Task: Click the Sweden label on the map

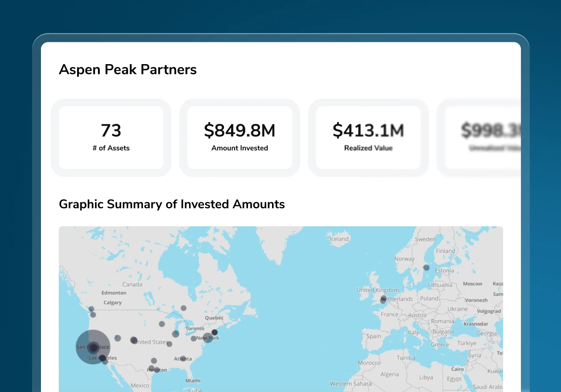Action: (425, 239)
